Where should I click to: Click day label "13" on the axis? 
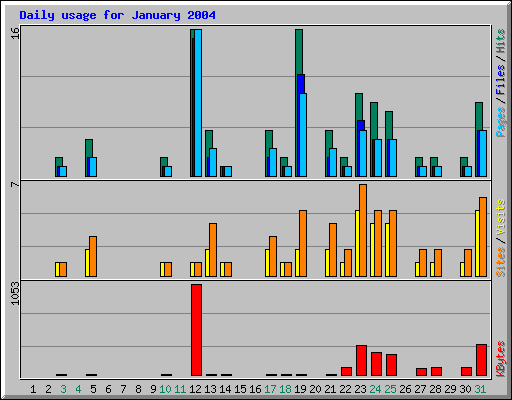click(x=211, y=389)
